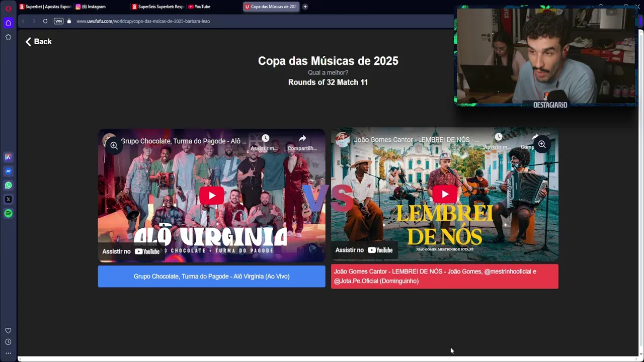This screenshot has height=362, width=644.
Task: Click the Copa das Músicas de 2025 heading
Action: coord(328,61)
